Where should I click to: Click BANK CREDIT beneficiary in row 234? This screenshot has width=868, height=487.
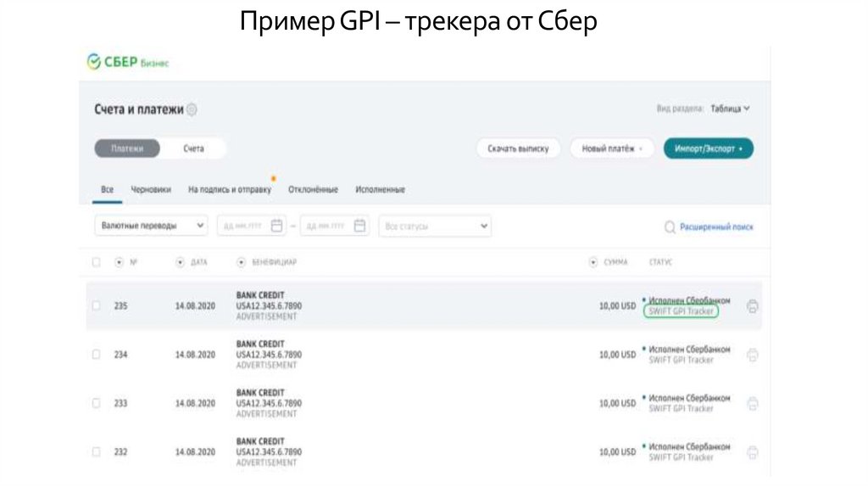[260, 344]
